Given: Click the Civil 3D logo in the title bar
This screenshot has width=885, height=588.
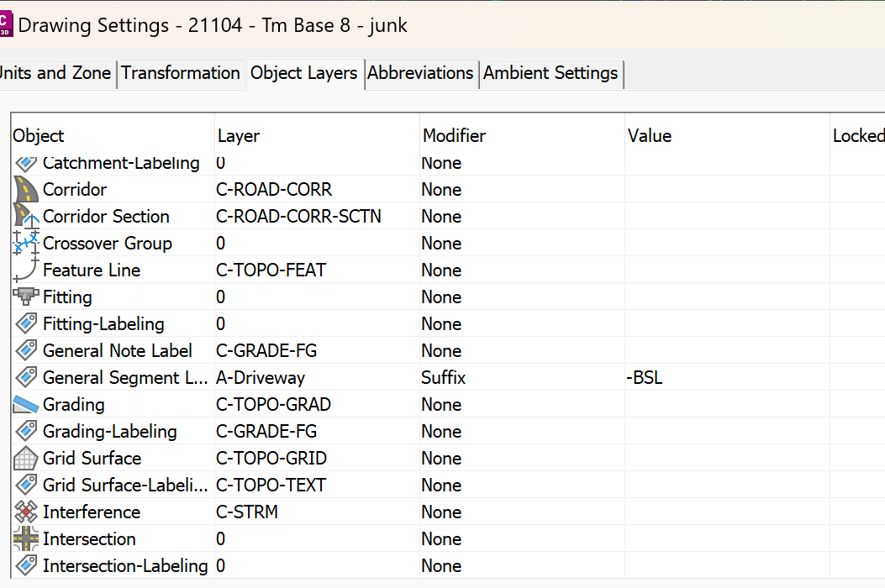Looking at the screenshot, I should [8, 24].
